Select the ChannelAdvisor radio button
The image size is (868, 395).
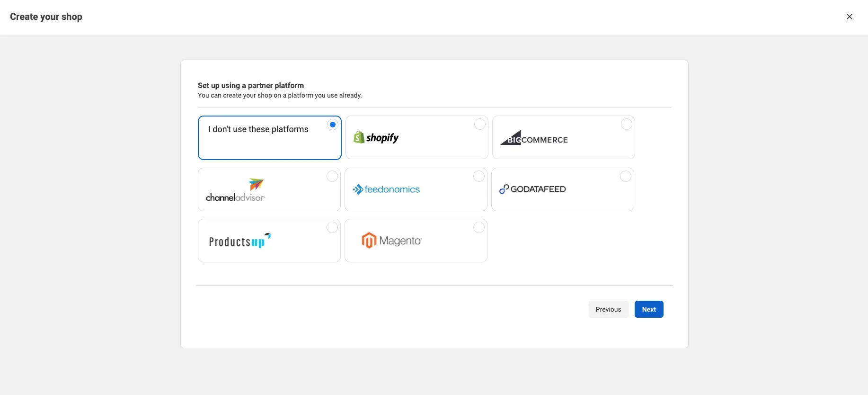[332, 176]
